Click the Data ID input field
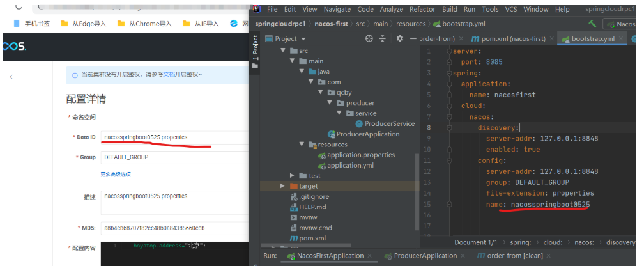The width and height of the screenshot is (644, 266). click(174, 137)
